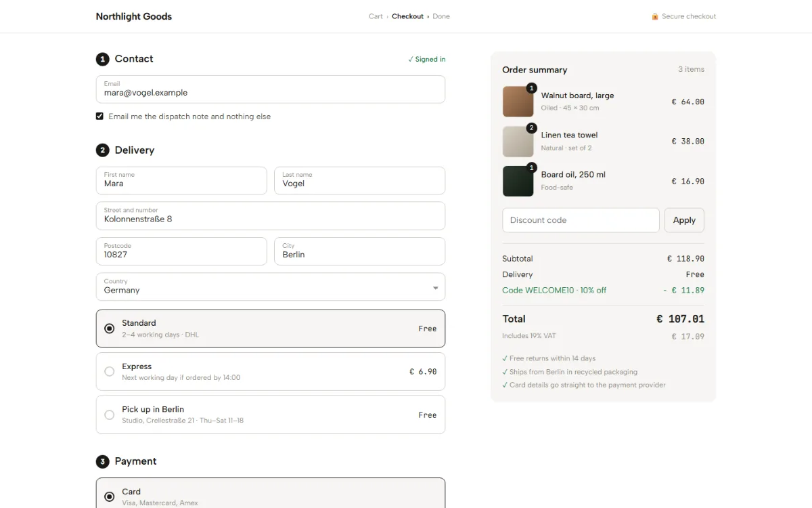This screenshot has height=508, width=812.
Task: Click the Walnut board product thumbnail
Action: [518, 102]
